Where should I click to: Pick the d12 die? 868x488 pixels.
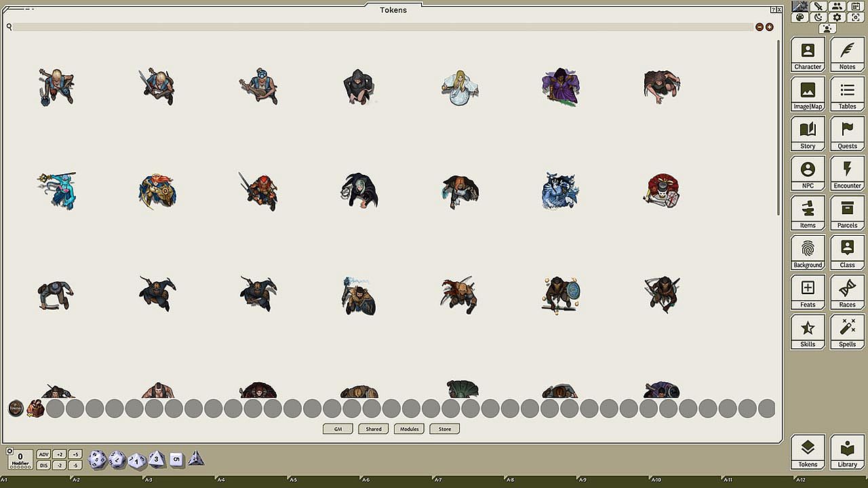coord(117,460)
